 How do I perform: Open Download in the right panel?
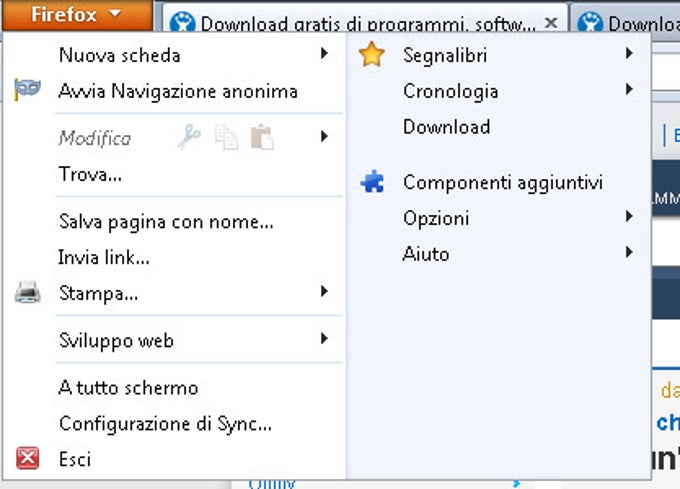pyautogui.click(x=499, y=127)
